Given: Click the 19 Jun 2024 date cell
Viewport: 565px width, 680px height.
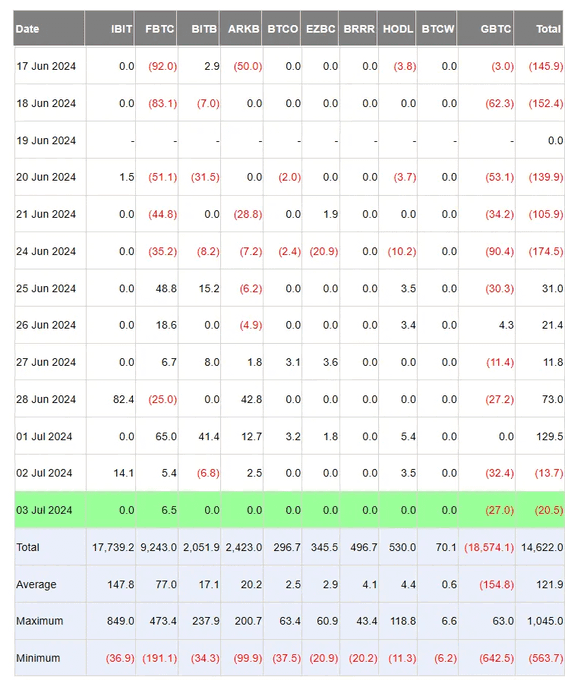Looking at the screenshot, I should point(46,141).
